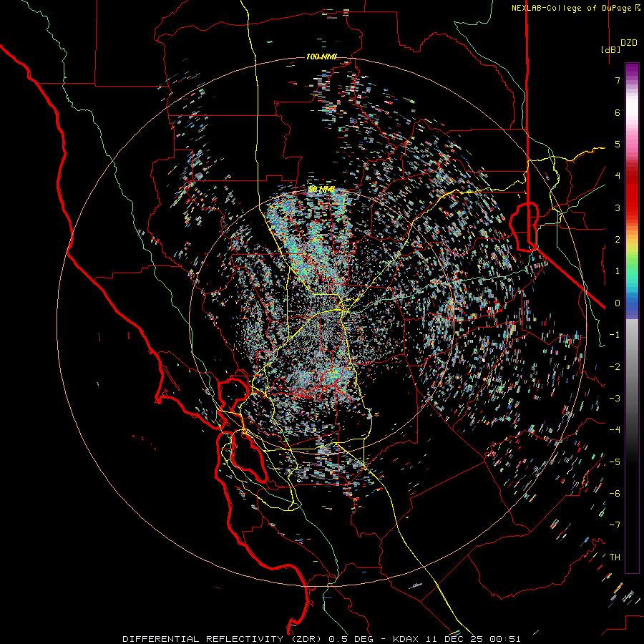Click the -1 value on color scale
644x644 pixels.
coord(615,334)
